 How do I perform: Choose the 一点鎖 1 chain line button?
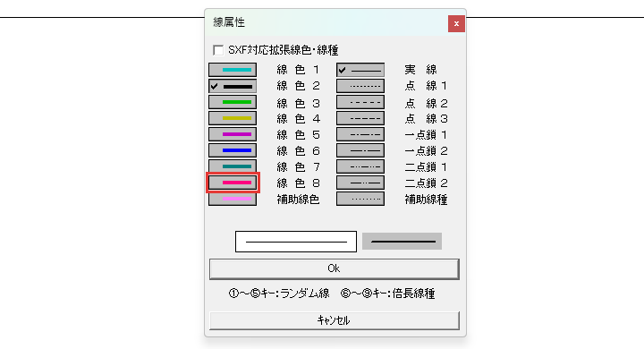tap(360, 134)
